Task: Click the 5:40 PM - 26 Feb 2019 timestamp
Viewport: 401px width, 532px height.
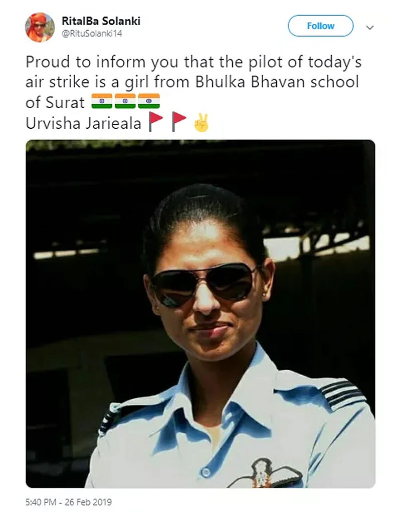Action: [x=69, y=502]
